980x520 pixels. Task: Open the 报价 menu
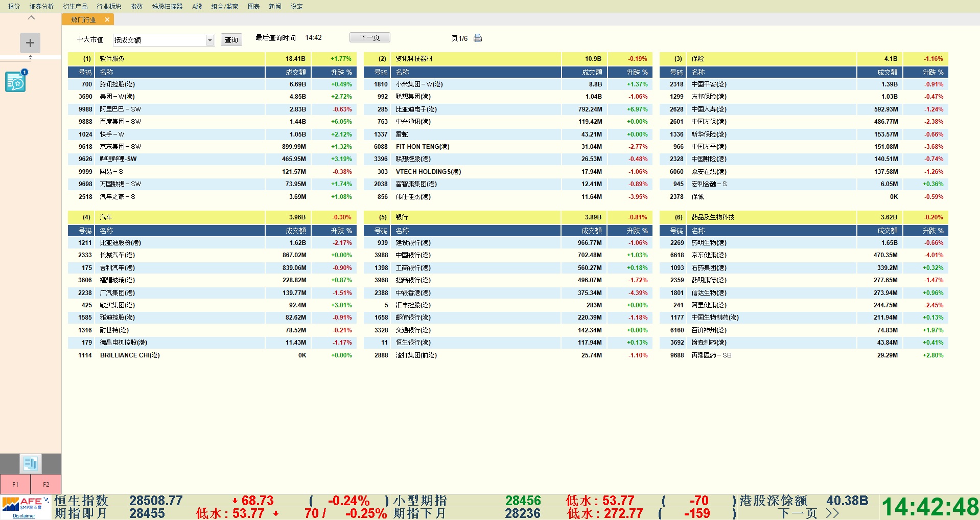click(14, 6)
